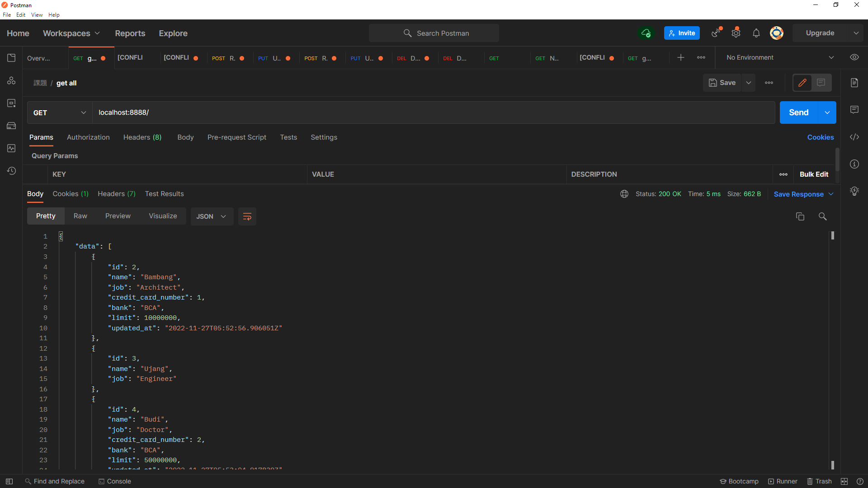Image resolution: width=868 pixels, height=488 pixels.
Task: Open the Workspaces dropdown
Action: (71, 33)
